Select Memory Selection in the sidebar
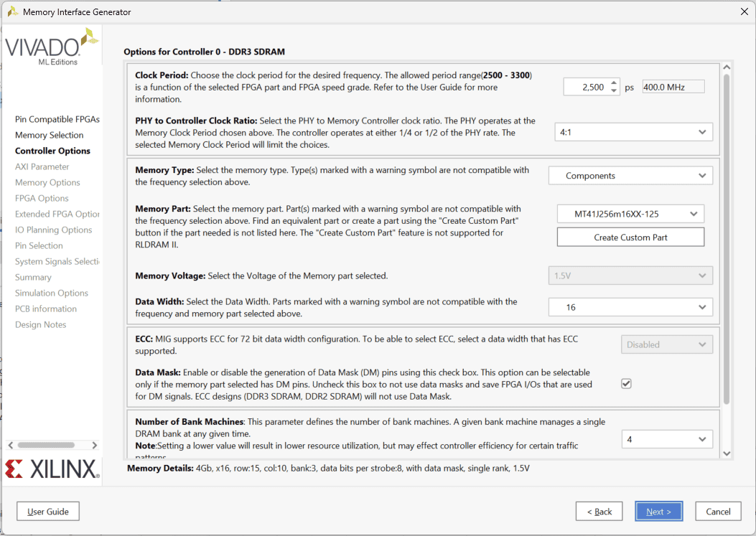Viewport: 756px width, 536px height. (x=50, y=135)
